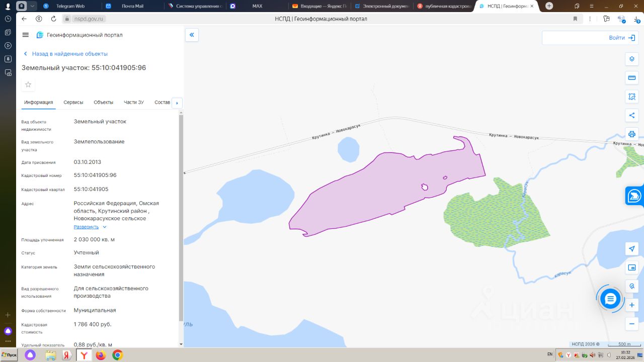Switch to the Части ЗУ tab
Image resolution: width=644 pixels, height=362 pixels.
pos(134,103)
